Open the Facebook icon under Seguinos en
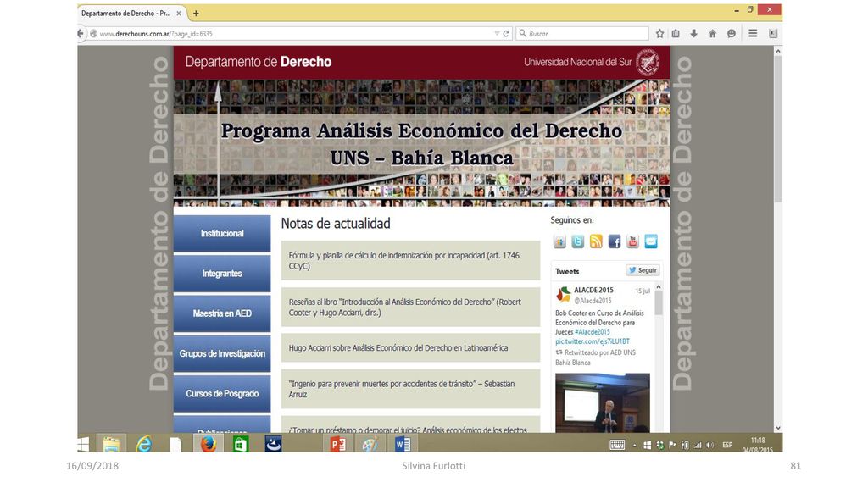Image resolution: width=868 pixels, height=488 pixels. coord(615,241)
